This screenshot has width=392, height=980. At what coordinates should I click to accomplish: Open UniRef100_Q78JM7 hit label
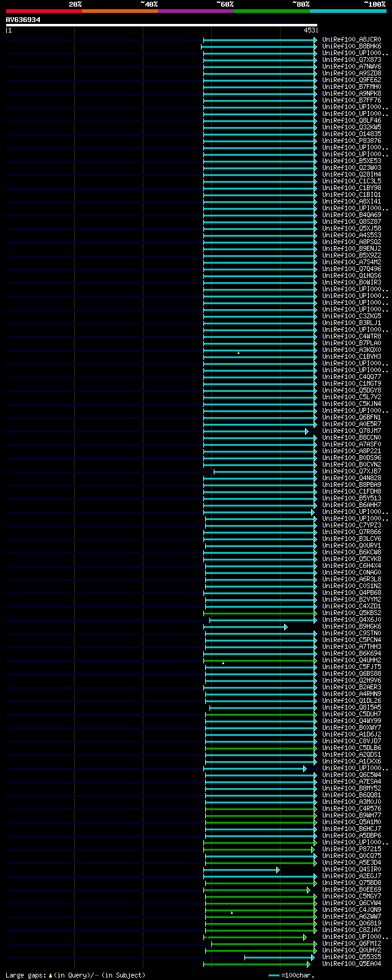(x=352, y=431)
